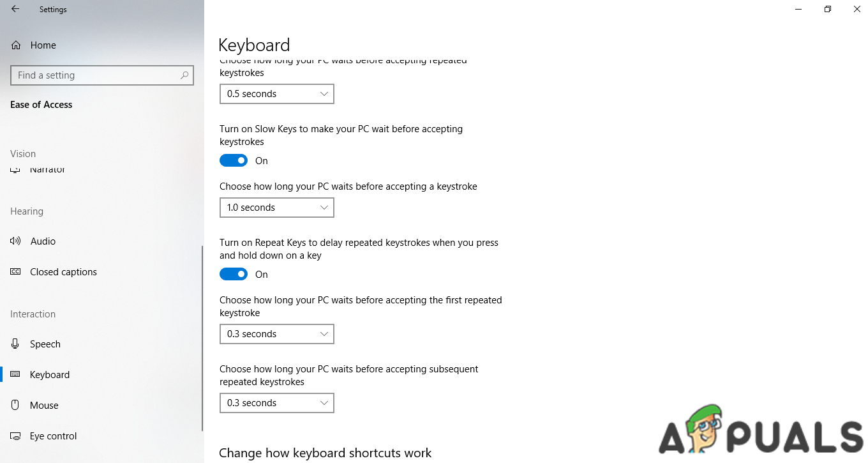Select Narrator in the sidebar
The height and width of the screenshot is (463, 868).
48,171
